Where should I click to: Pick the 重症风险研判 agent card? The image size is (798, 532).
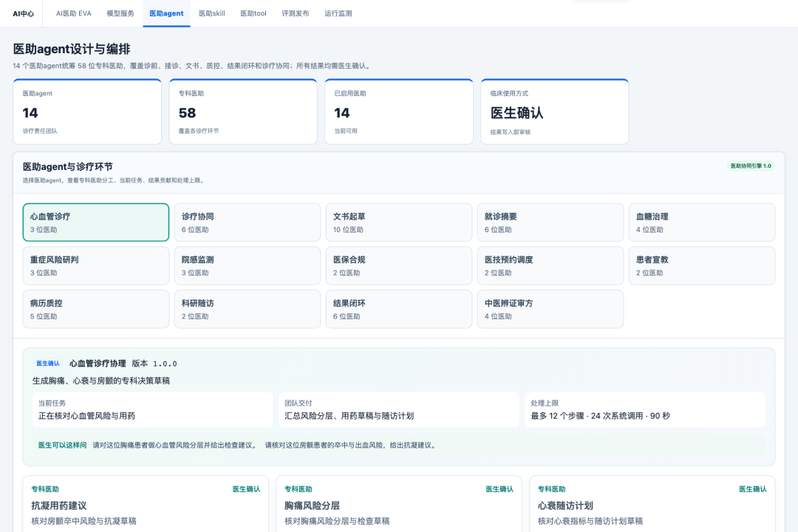(x=95, y=266)
